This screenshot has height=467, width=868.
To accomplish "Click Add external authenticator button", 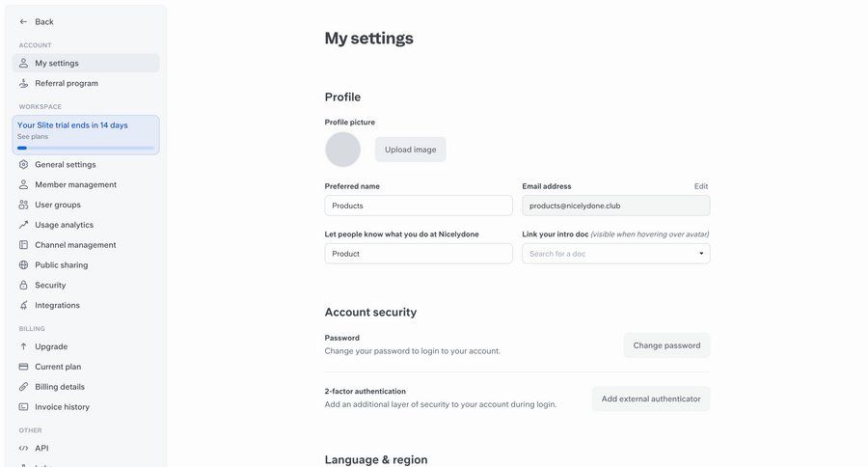I will pyautogui.click(x=651, y=398).
